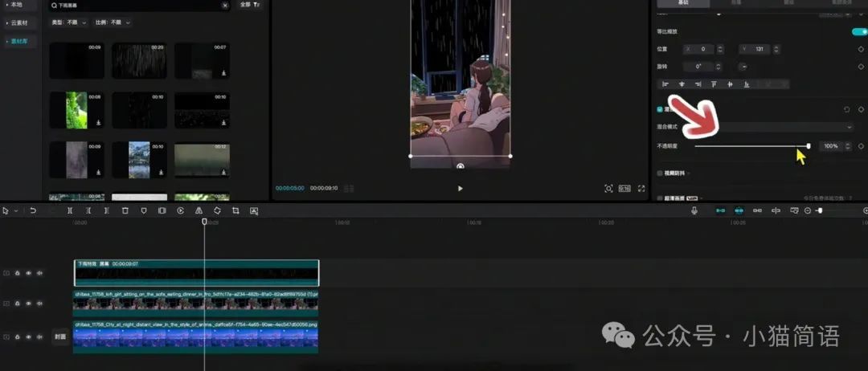868x371 pixels.
Task: Toggle auto snapping icon
Action: [x=739, y=210]
